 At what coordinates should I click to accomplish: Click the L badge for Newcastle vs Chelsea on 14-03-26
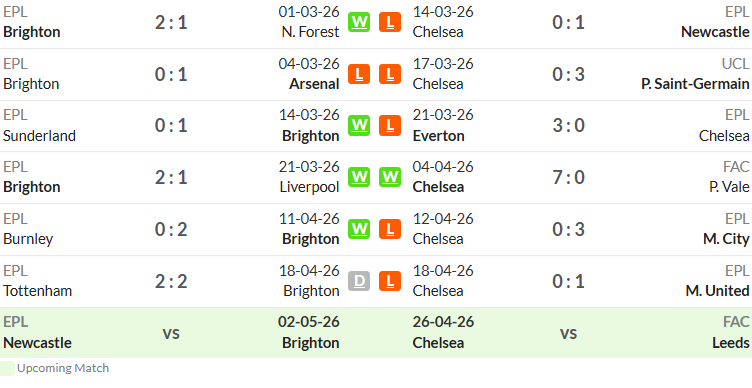click(x=390, y=22)
